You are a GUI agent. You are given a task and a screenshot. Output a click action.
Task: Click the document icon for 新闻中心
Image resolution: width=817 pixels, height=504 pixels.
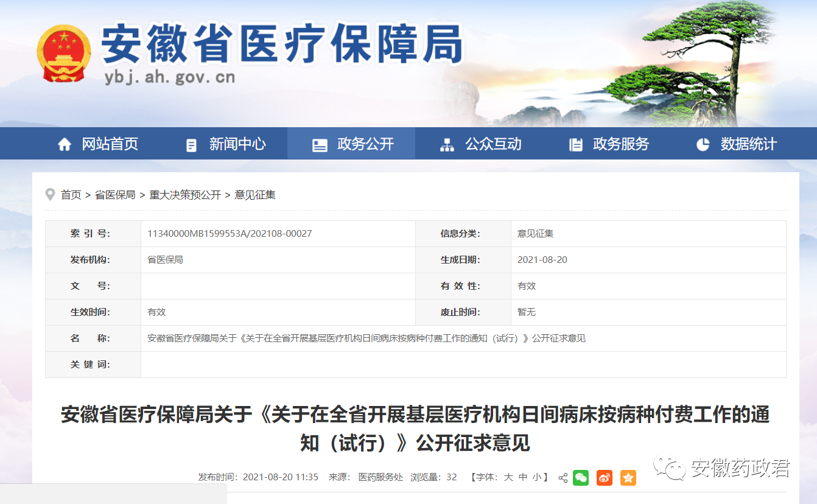[192, 145]
